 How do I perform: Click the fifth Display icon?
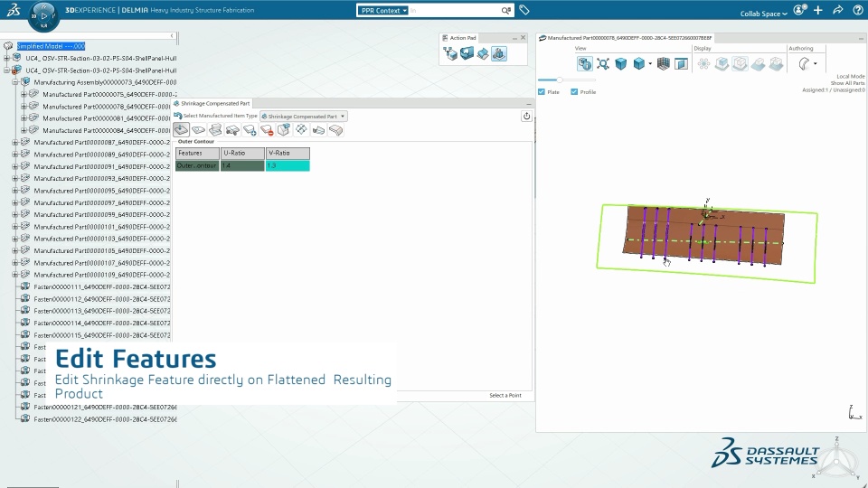pos(776,64)
